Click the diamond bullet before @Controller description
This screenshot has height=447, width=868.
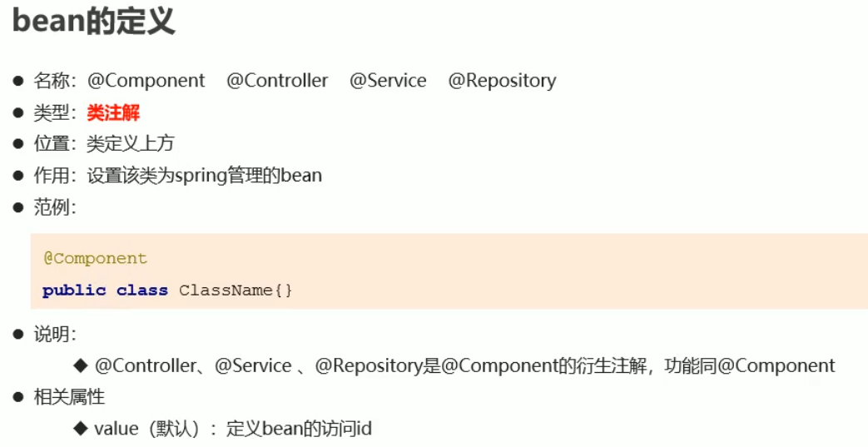tap(81, 365)
